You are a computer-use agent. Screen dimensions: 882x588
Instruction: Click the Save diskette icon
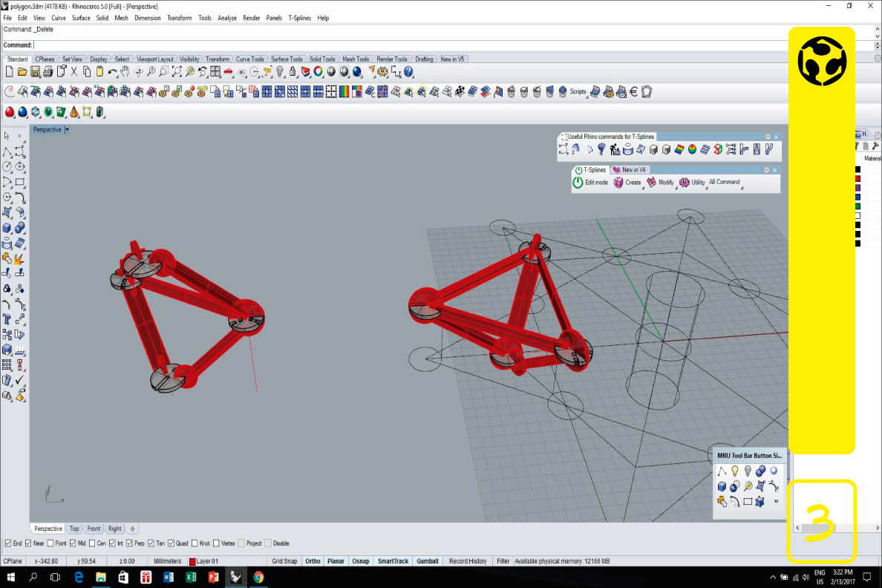(x=35, y=72)
